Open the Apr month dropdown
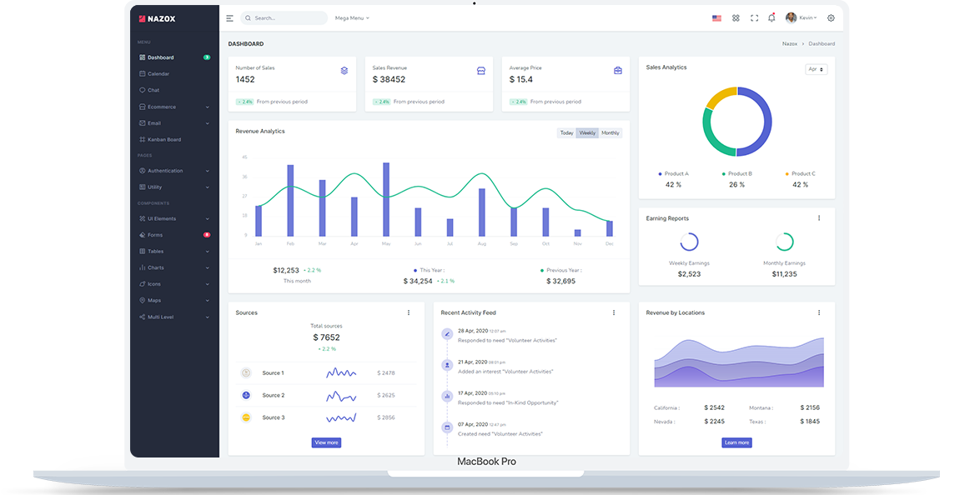Image resolution: width=980 pixels, height=495 pixels. (817, 69)
